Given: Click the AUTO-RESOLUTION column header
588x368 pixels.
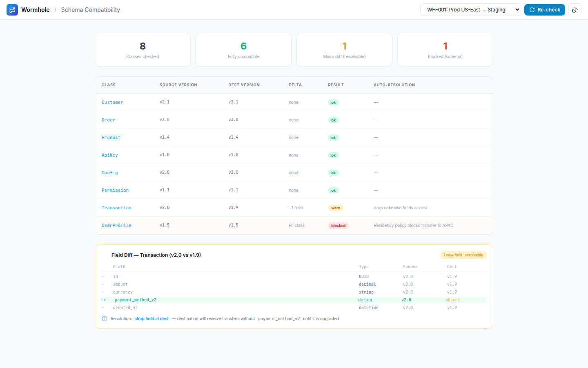Looking at the screenshot, I should pyautogui.click(x=394, y=85).
